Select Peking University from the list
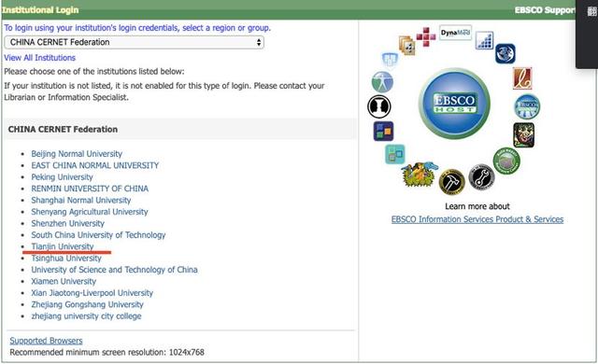 pos(63,177)
